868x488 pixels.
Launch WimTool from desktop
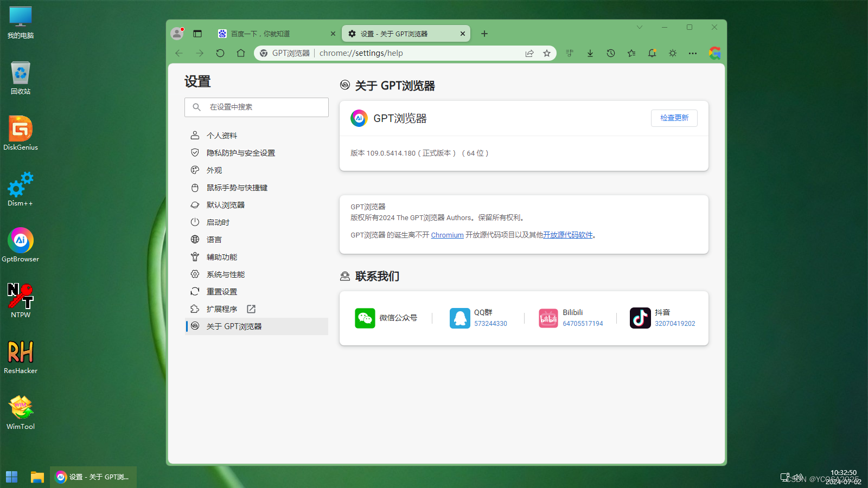[21, 413]
